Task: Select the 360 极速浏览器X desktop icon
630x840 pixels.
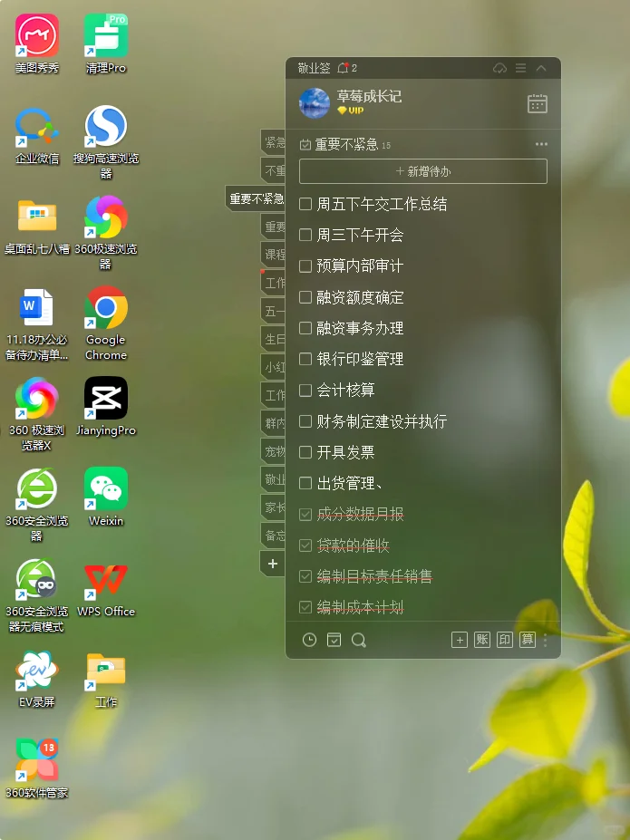Action: tap(37, 413)
